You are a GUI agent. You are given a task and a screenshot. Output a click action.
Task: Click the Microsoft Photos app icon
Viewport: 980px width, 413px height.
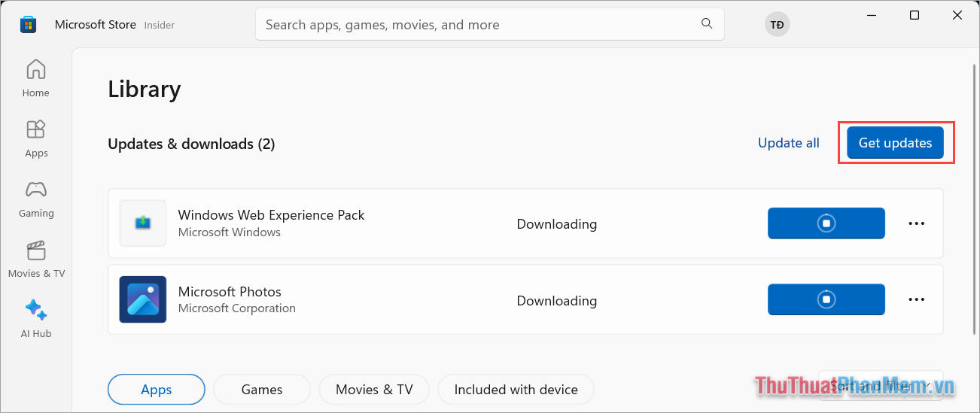143,299
